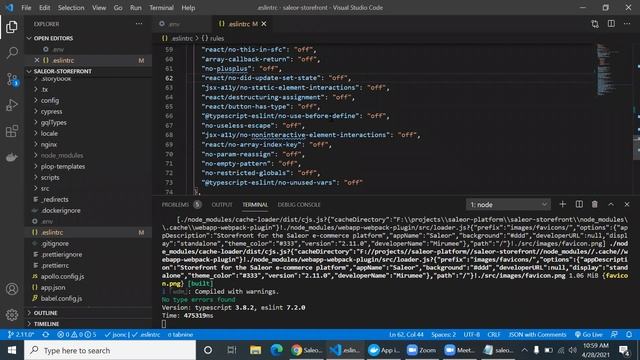Split the terminal panel

(579, 204)
